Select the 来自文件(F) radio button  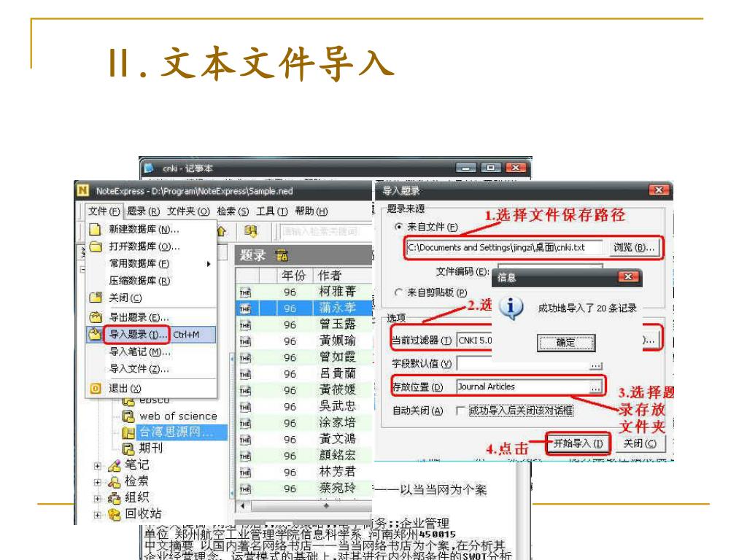tap(399, 227)
